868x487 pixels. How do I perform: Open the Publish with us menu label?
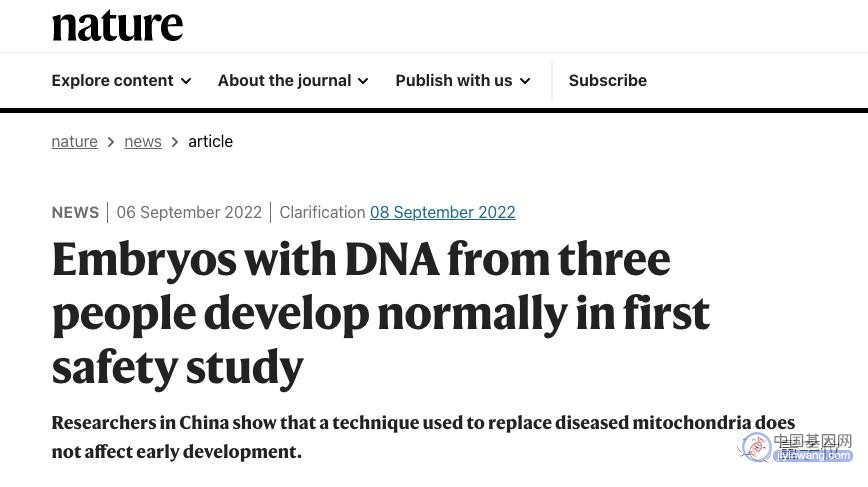pyautogui.click(x=454, y=80)
